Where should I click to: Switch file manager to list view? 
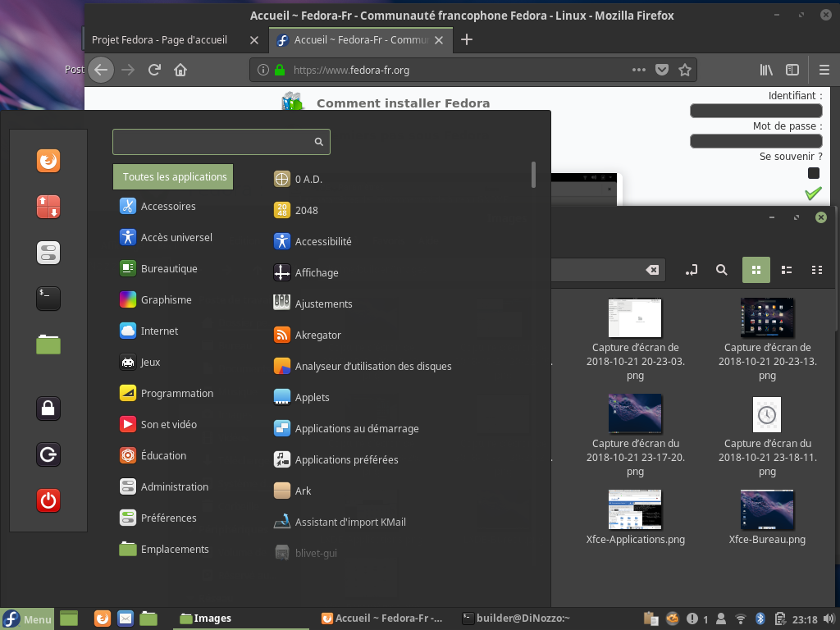(787, 269)
